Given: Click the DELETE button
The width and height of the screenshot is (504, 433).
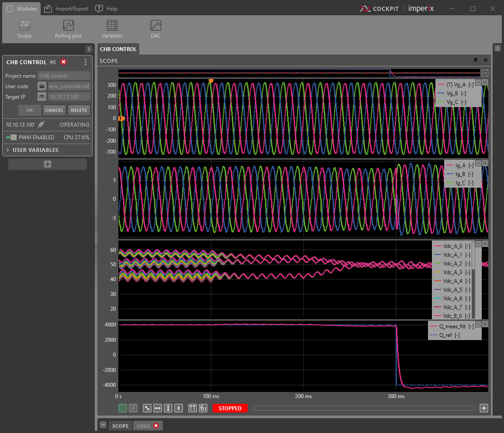Looking at the screenshot, I should pos(79,110).
